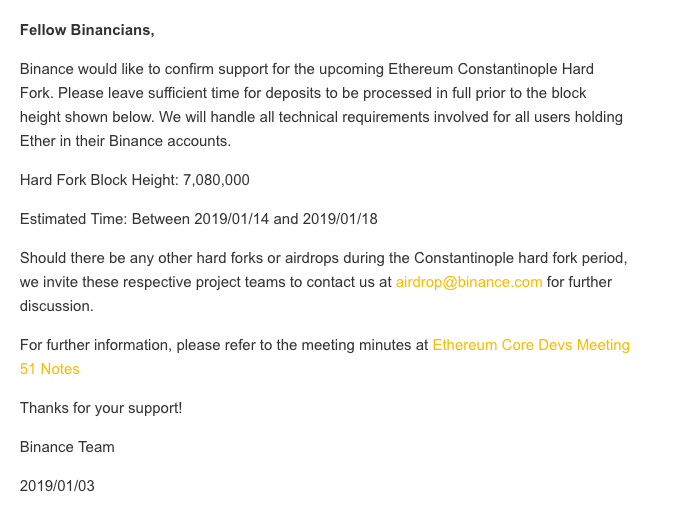
Task: Click the date 2019/01/18
Action: (340, 219)
